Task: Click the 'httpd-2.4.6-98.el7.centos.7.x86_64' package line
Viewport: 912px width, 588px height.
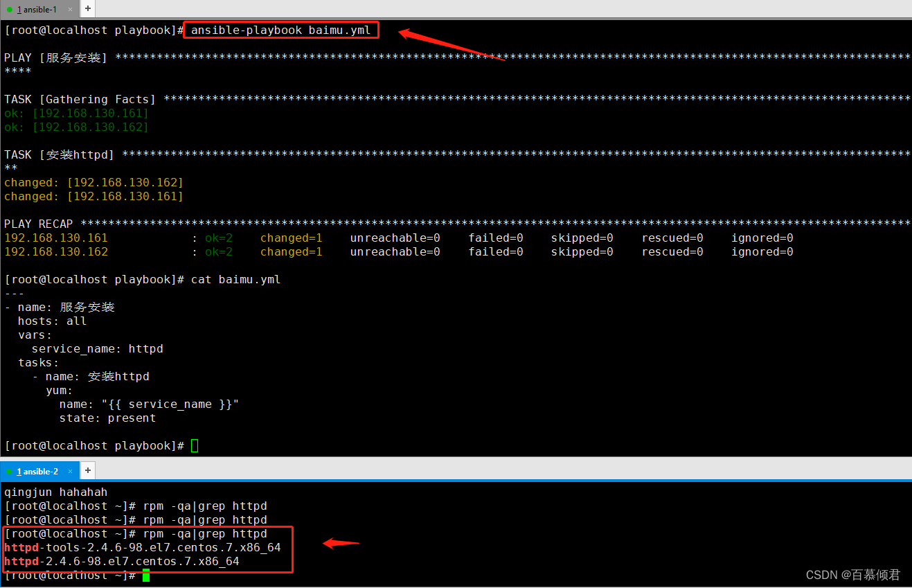Action: (x=122, y=562)
